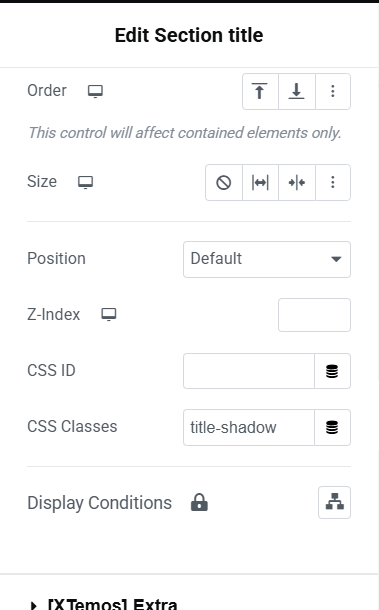Set Order to End
The image size is (379, 610).
point(297,91)
